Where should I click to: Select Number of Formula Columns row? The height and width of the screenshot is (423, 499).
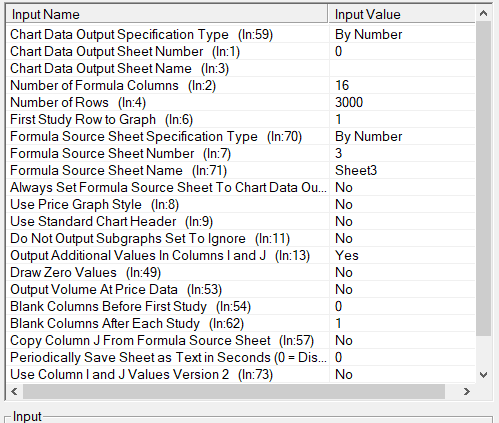pos(241,85)
